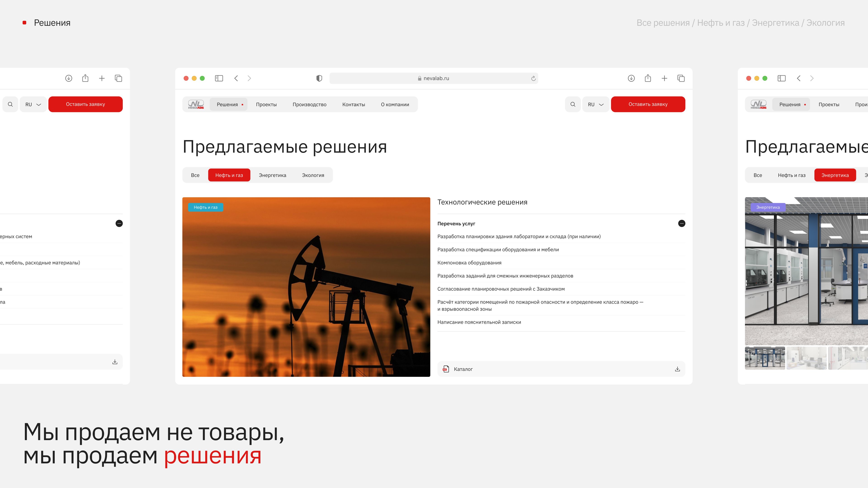Screen dimensions: 868x488
Task: Select the first laboratory thumbnail below the Энергетика photo
Action: (x=764, y=358)
